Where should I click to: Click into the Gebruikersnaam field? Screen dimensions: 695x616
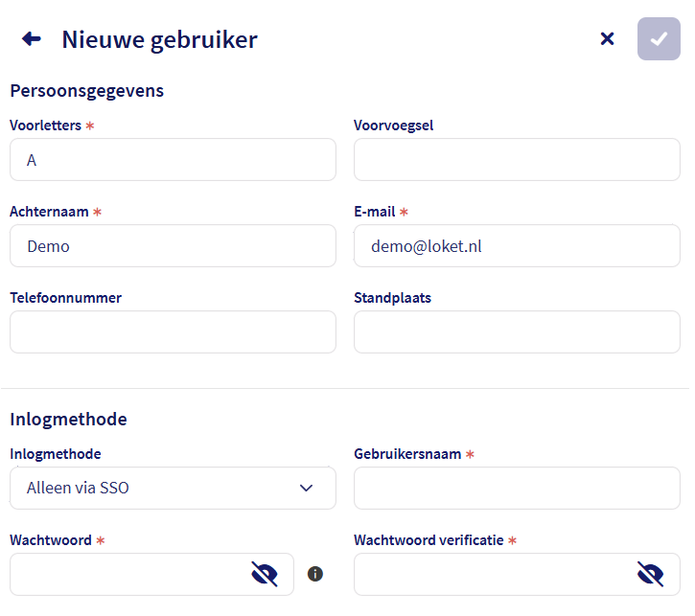point(517,488)
